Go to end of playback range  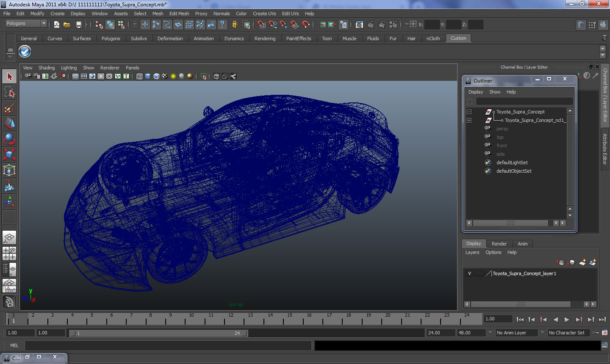point(602,320)
